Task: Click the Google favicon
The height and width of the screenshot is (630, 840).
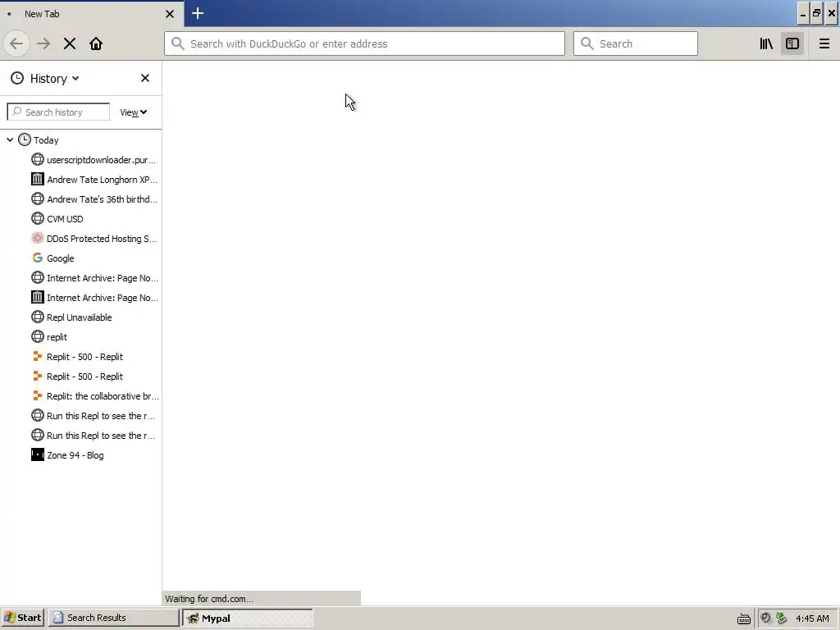Action: 38,258
